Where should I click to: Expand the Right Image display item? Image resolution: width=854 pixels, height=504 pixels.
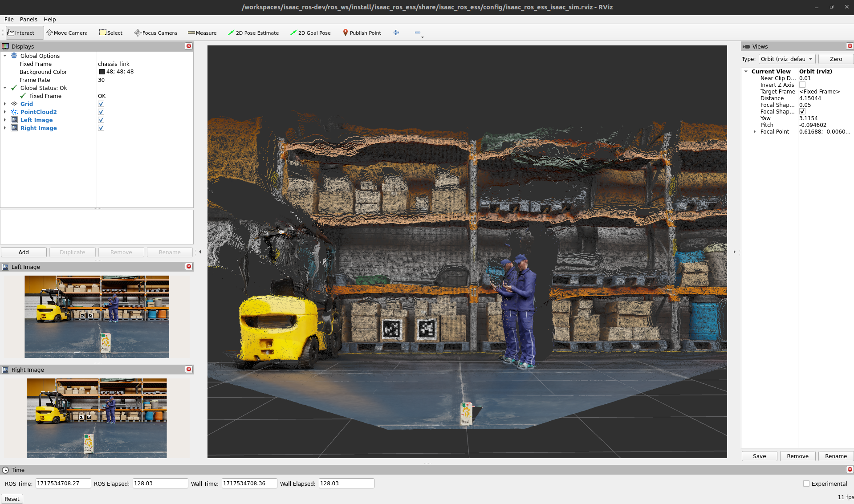pyautogui.click(x=5, y=128)
